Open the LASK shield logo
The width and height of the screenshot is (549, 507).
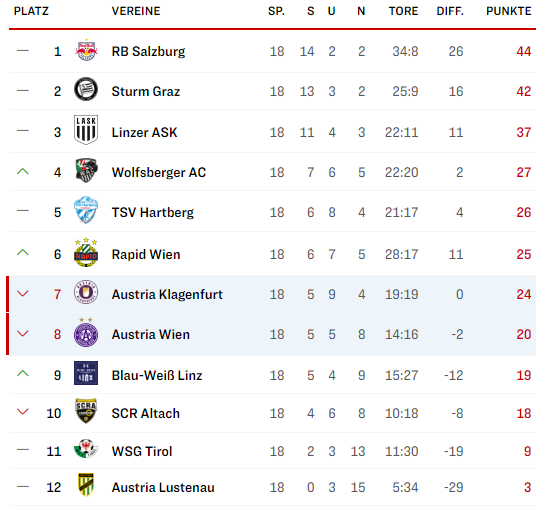[x=86, y=130]
